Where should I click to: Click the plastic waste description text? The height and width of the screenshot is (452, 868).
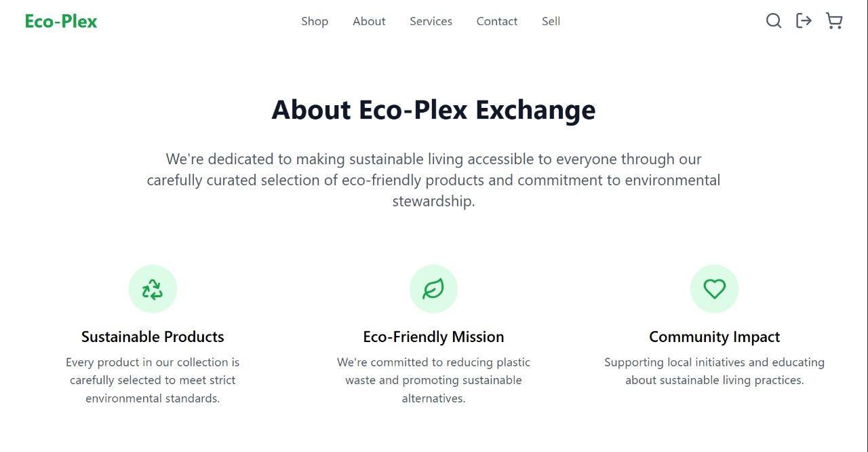coord(433,380)
